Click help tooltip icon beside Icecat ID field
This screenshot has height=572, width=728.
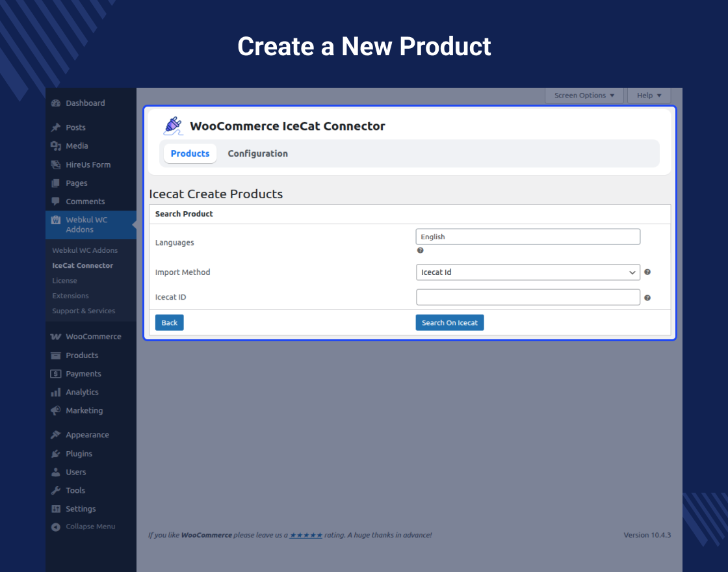(647, 298)
